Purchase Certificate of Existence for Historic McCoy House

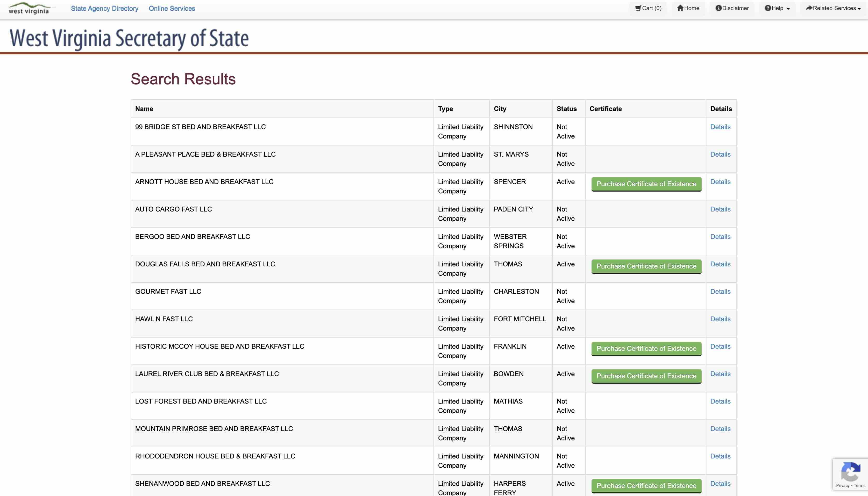coord(646,349)
